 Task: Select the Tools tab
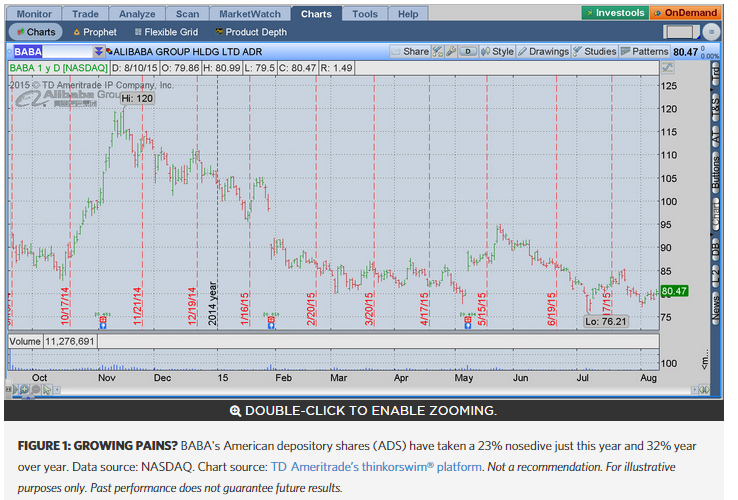click(365, 14)
